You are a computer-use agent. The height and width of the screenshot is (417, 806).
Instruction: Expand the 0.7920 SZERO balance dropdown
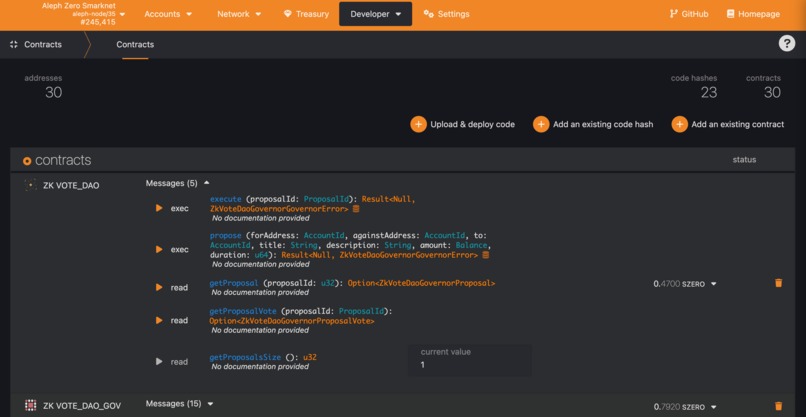685,407
